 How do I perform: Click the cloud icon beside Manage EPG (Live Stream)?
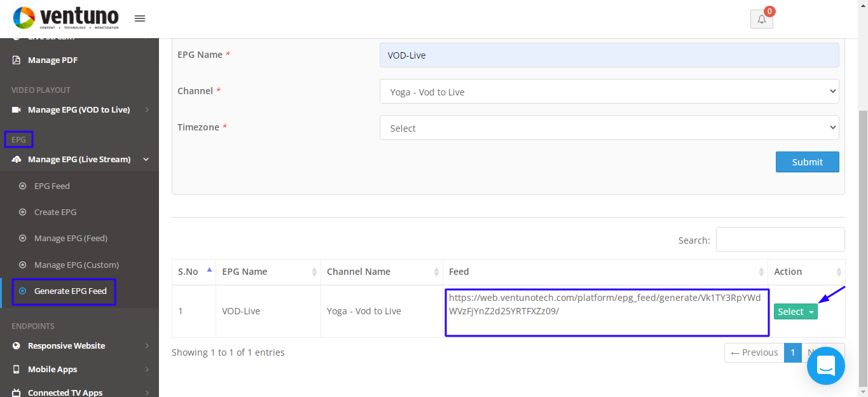(x=17, y=160)
